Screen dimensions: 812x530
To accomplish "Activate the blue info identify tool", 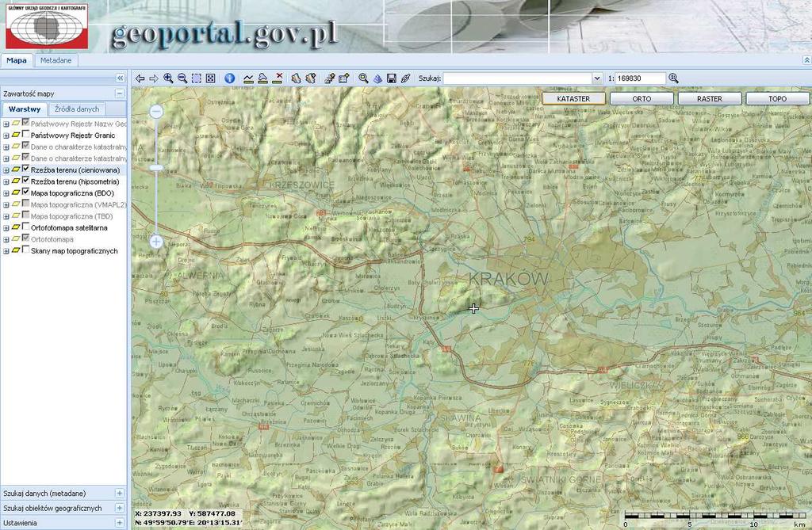I will (x=230, y=78).
